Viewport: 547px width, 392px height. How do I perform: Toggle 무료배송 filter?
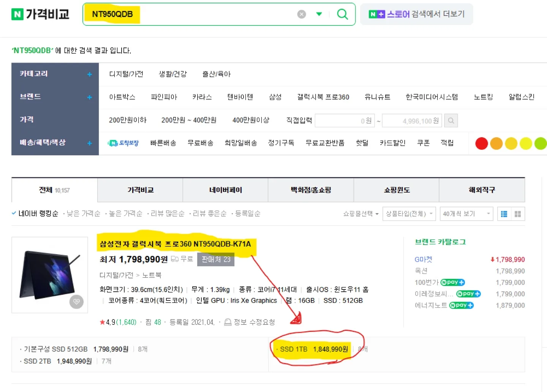(201, 143)
